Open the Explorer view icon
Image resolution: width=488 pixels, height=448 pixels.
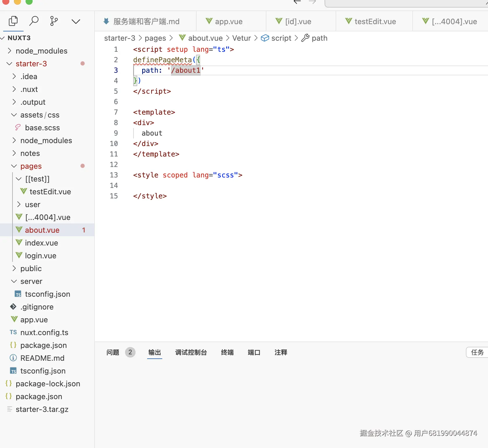pos(13,21)
